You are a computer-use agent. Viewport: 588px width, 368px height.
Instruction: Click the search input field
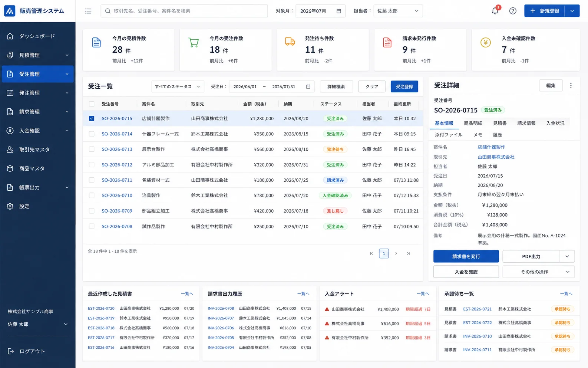click(184, 11)
